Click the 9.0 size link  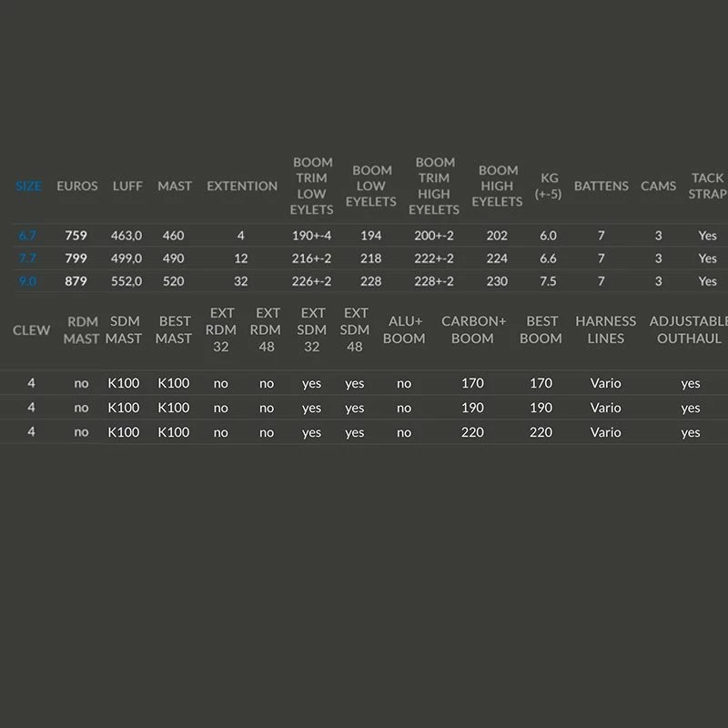[27, 281]
